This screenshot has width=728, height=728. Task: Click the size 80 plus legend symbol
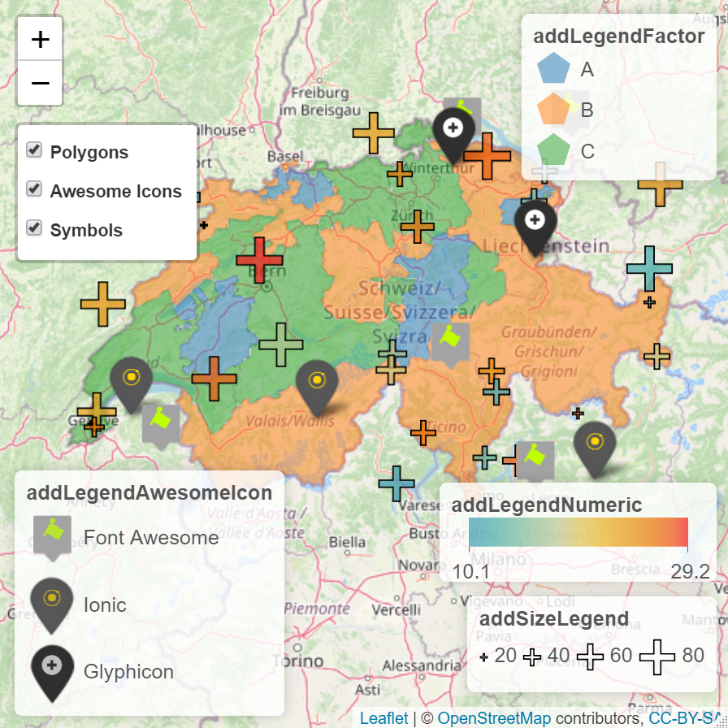[657, 656]
